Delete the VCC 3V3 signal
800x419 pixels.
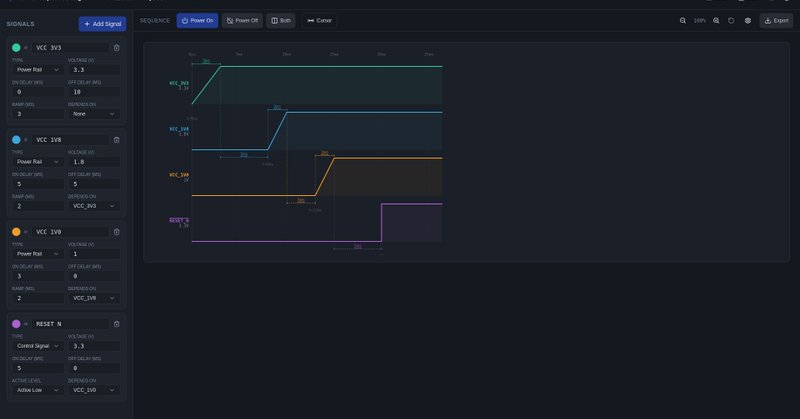coord(117,47)
